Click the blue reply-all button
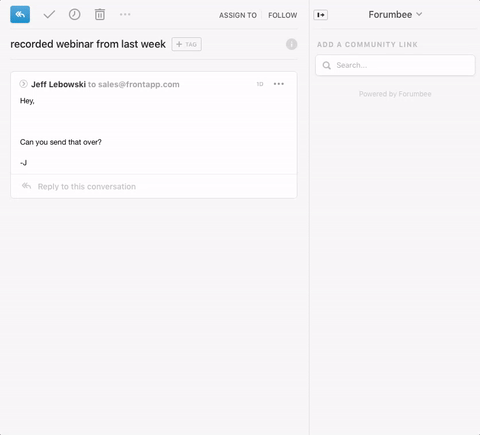 point(20,14)
